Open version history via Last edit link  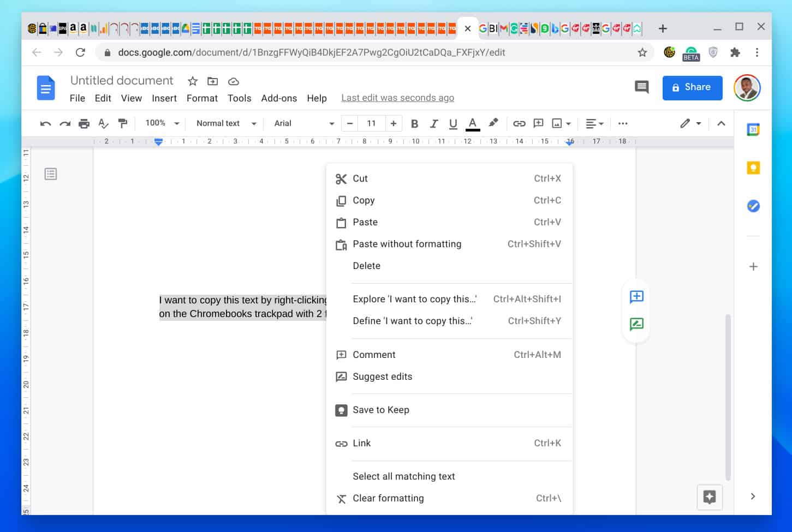pos(397,98)
